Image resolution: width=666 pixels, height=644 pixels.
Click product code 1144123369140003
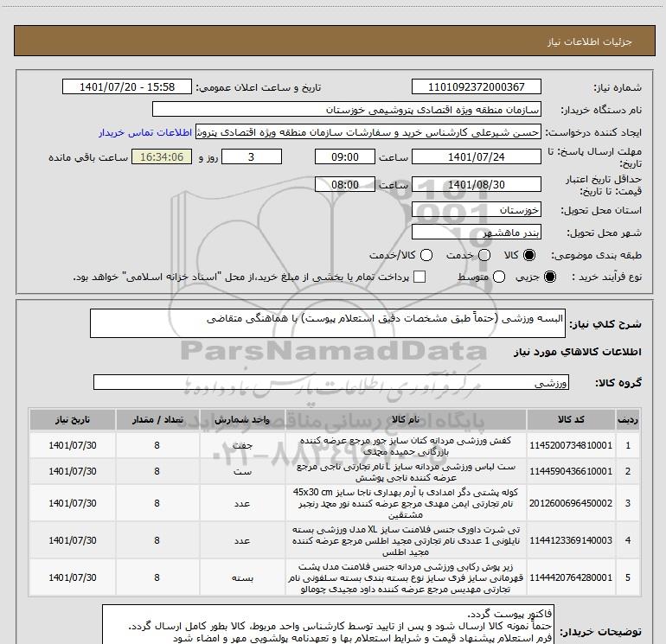pos(571,540)
